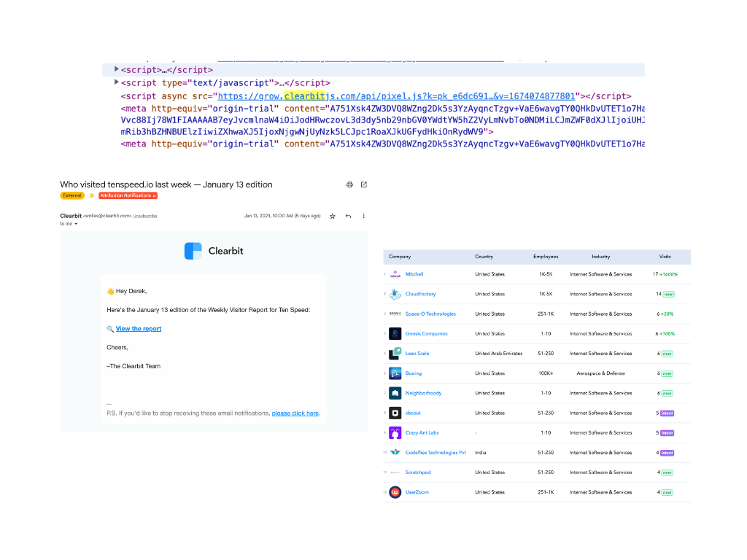The height and width of the screenshot is (560, 747).
Task: Click 'please click here' unsubscribe link
Action: [295, 413]
